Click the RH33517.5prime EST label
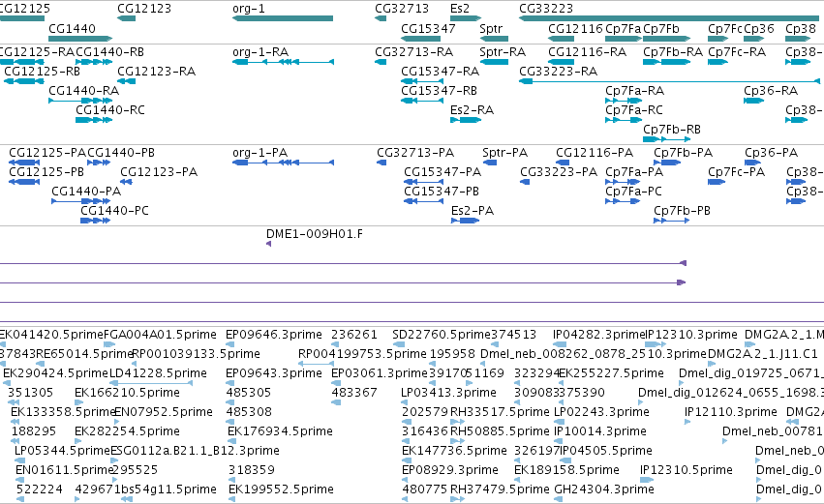824x504 pixels. point(500,413)
